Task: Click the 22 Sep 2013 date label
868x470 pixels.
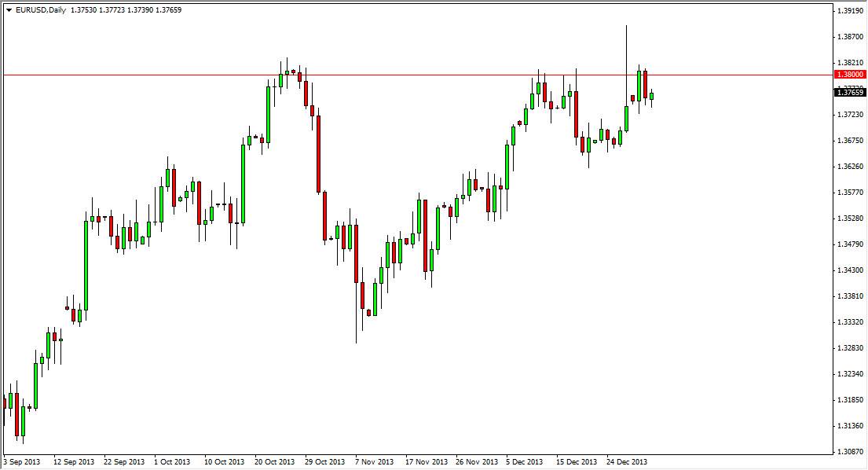Action: 124,461
